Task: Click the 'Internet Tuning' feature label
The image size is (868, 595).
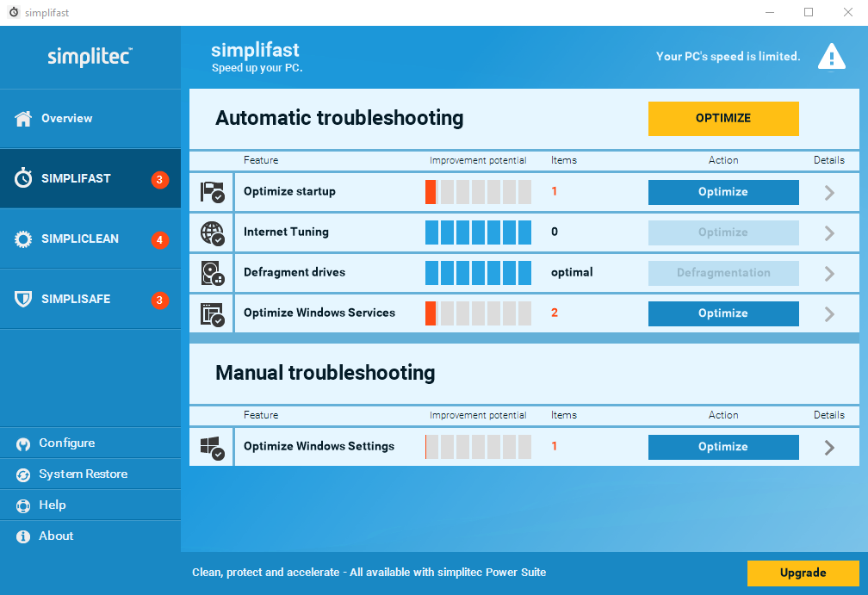Action: tap(286, 232)
